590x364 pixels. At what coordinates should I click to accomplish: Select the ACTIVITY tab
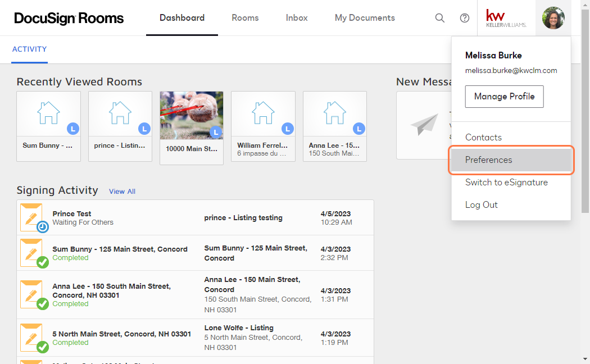29,49
